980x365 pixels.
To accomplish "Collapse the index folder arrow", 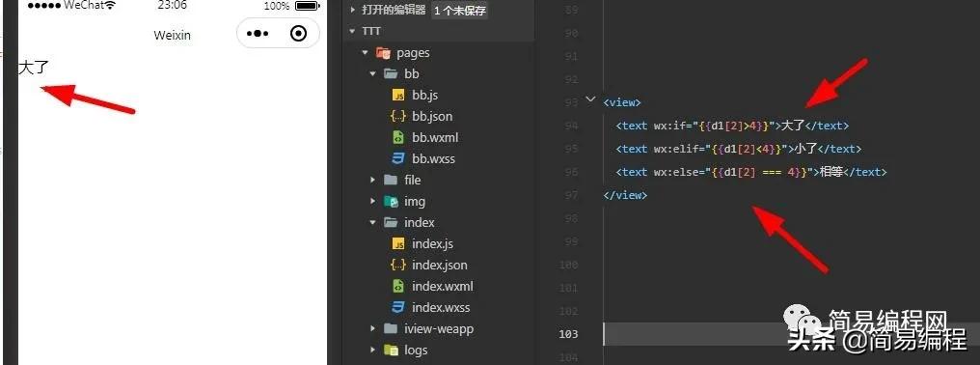I will pyautogui.click(x=372, y=223).
